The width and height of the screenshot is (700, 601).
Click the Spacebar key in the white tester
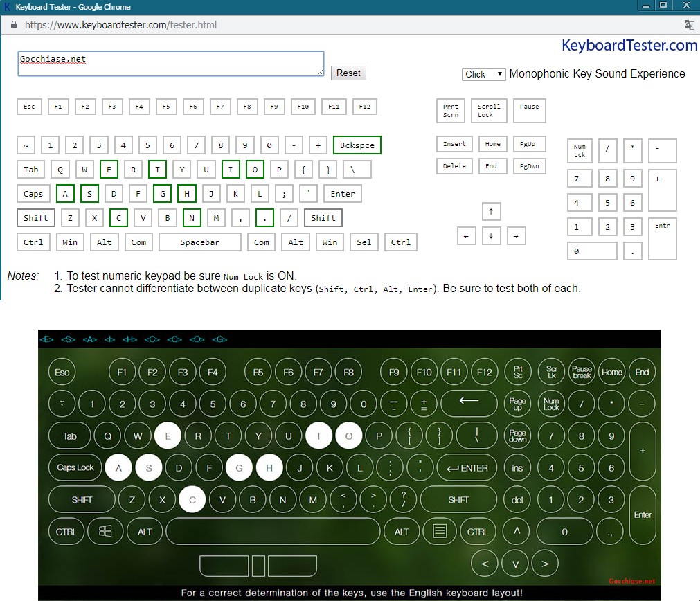pos(199,242)
